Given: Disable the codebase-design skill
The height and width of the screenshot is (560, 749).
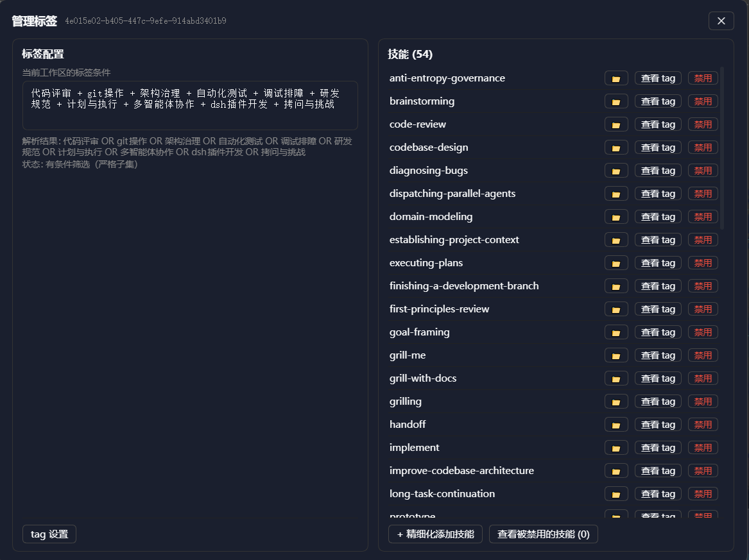Looking at the screenshot, I should click(x=703, y=148).
